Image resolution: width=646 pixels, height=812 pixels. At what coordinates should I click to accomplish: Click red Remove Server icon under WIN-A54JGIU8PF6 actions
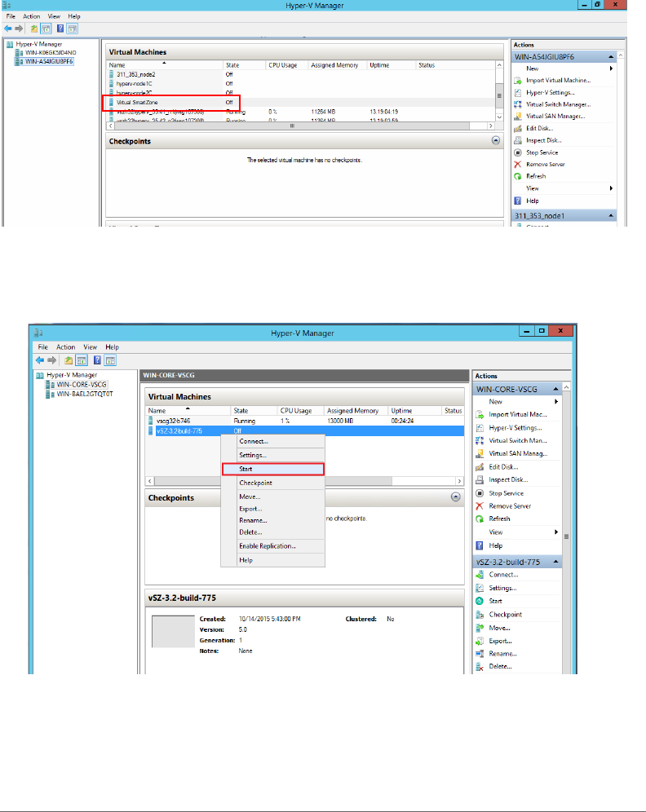(x=517, y=165)
